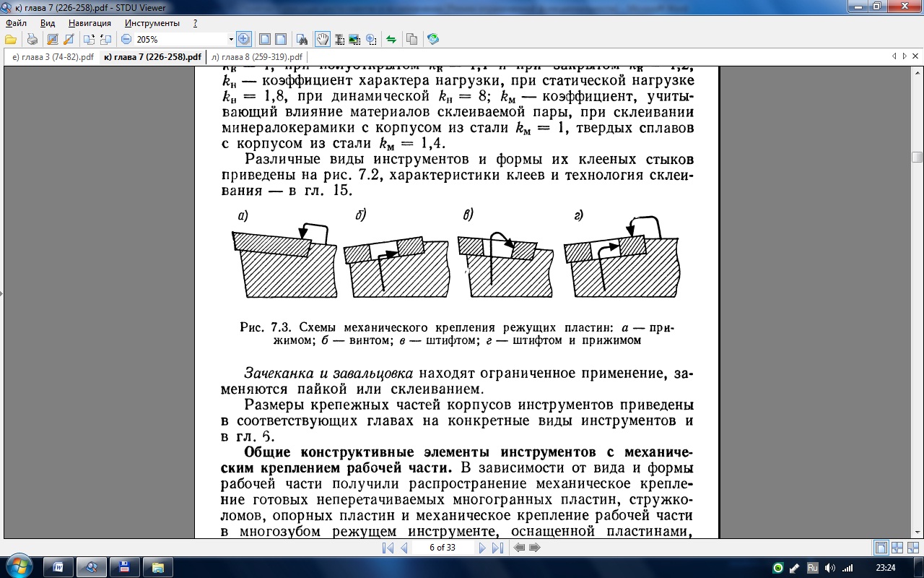Switch to глава 8 (259-319).pdf tab
Image resolution: width=924 pixels, height=578 pixels.
(257, 57)
